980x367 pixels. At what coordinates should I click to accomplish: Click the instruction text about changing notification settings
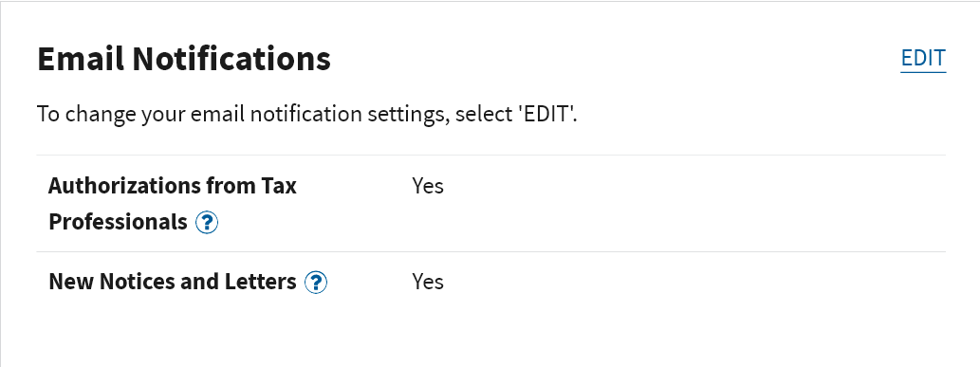click(306, 115)
